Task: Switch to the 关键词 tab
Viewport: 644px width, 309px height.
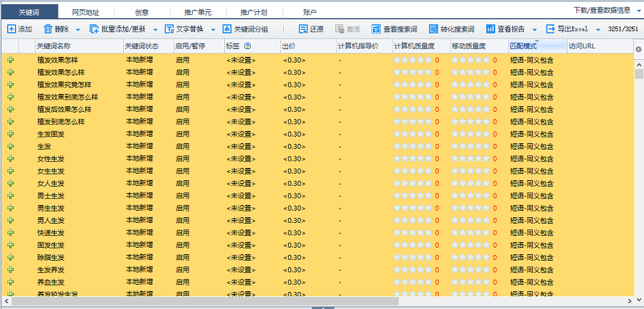Action: pos(29,12)
